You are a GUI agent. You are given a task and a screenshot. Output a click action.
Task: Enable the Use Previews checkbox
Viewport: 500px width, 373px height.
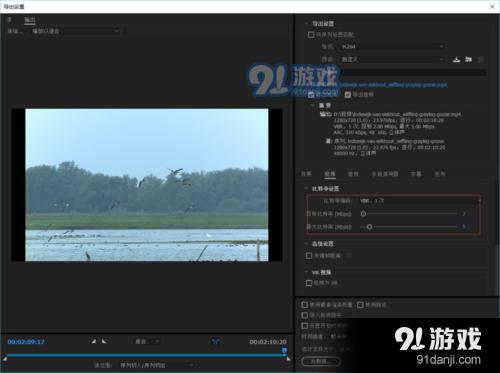[360, 305]
